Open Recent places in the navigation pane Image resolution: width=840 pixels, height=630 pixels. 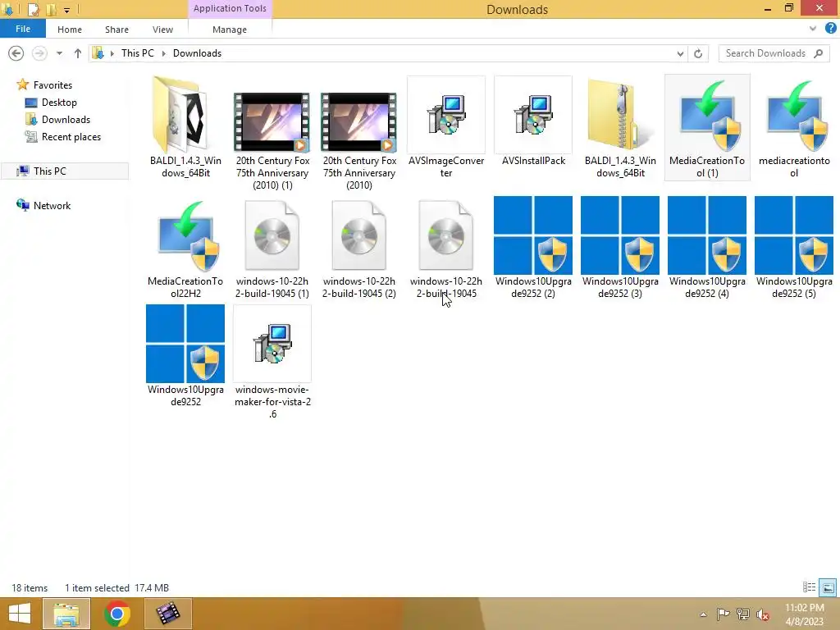coord(71,137)
